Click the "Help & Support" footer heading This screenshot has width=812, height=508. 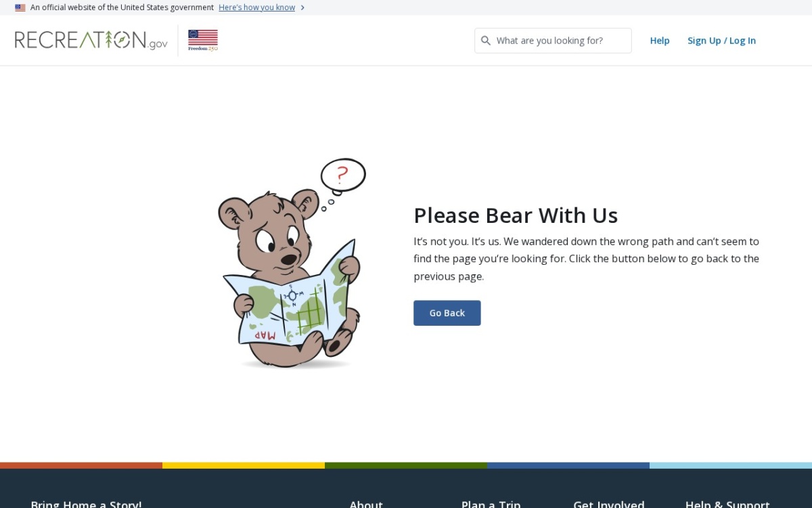point(727,504)
